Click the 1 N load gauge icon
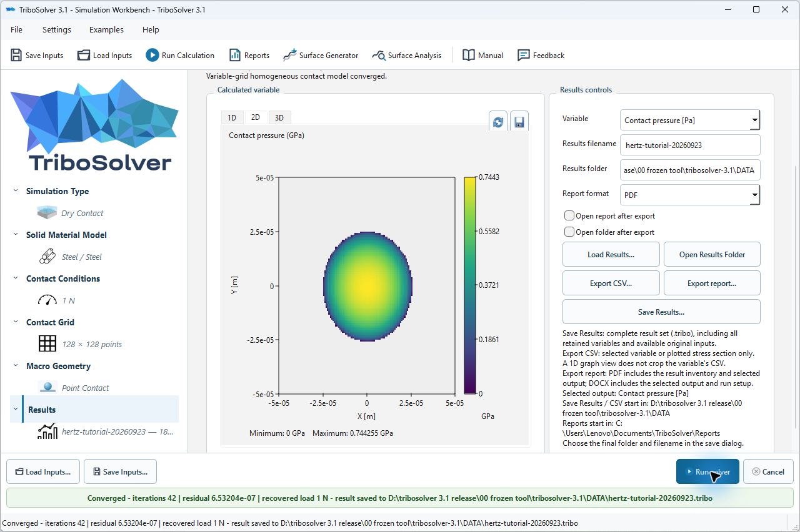The image size is (800, 532). pyautogui.click(x=47, y=300)
